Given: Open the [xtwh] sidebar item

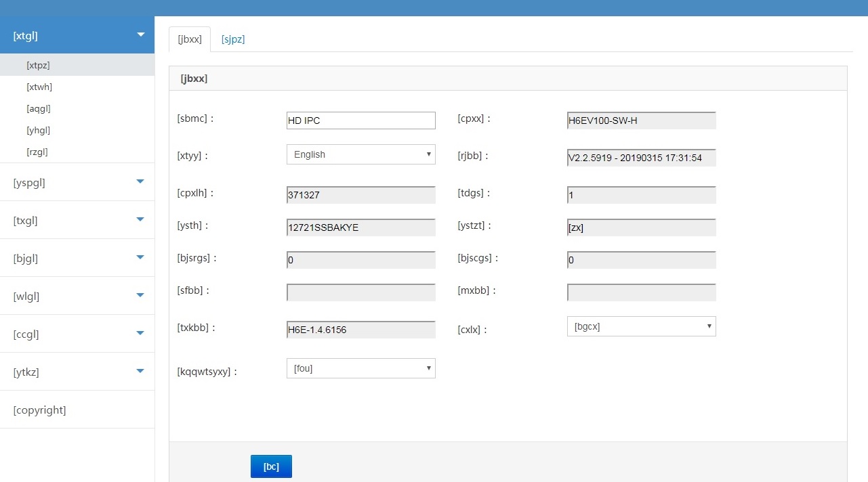Looking at the screenshot, I should (x=39, y=87).
